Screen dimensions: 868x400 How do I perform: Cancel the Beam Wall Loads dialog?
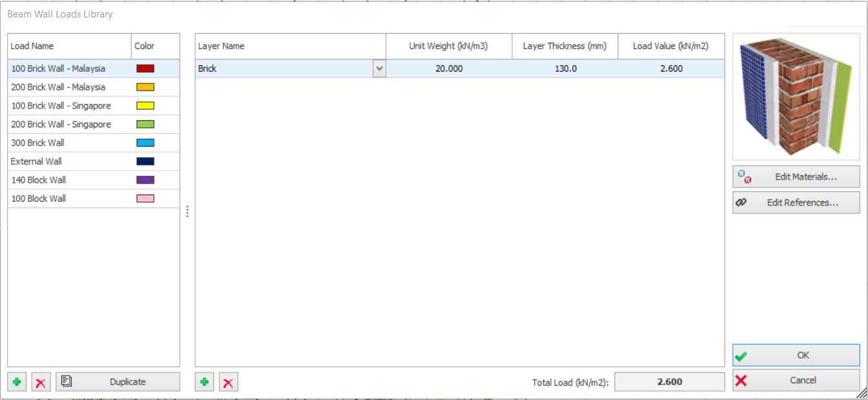pos(796,380)
